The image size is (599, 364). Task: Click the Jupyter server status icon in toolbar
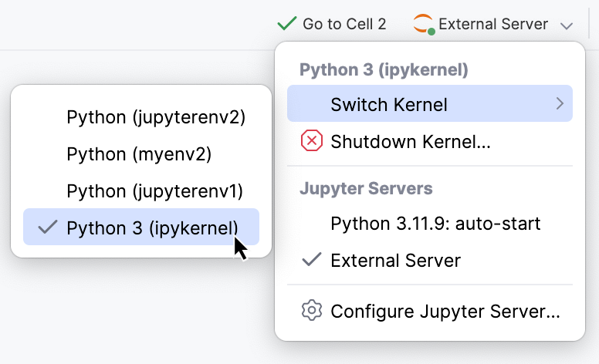(x=424, y=24)
